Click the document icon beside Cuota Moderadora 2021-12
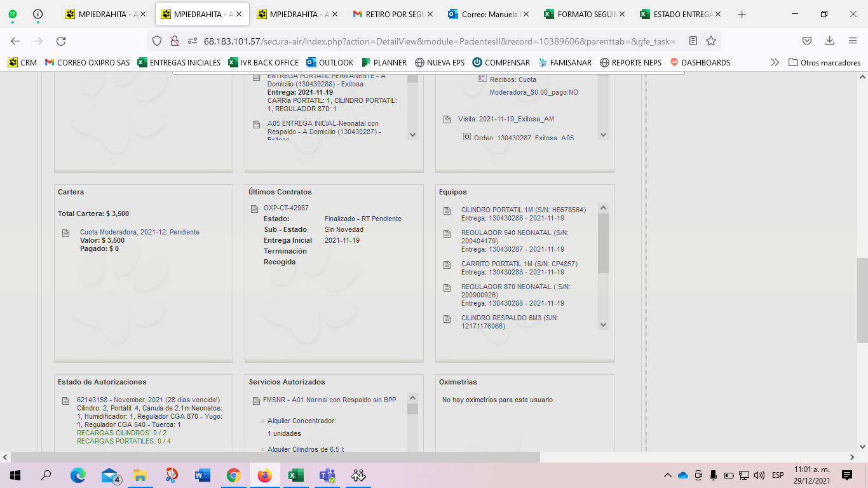This screenshot has width=868, height=488. tap(66, 233)
